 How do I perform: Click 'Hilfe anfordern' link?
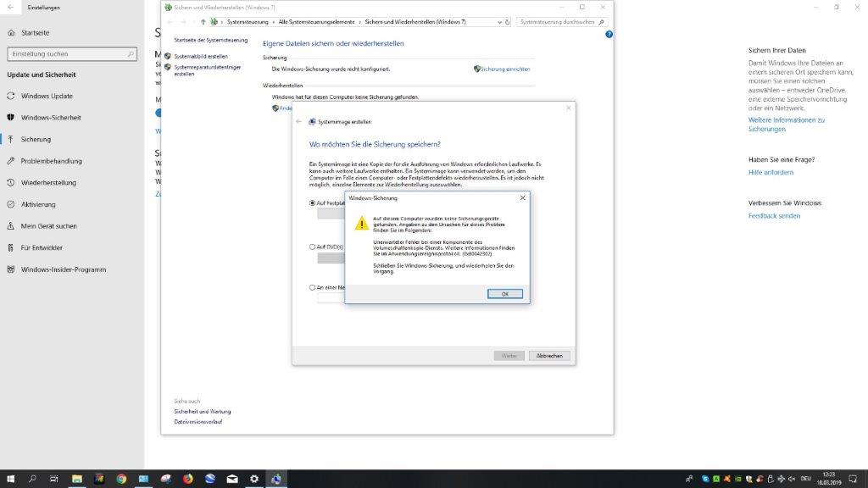[x=771, y=172]
